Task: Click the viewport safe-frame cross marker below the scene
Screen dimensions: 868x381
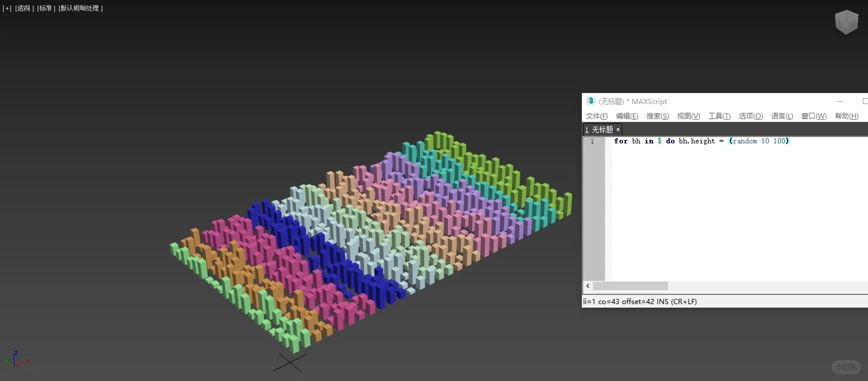Action: (290, 362)
